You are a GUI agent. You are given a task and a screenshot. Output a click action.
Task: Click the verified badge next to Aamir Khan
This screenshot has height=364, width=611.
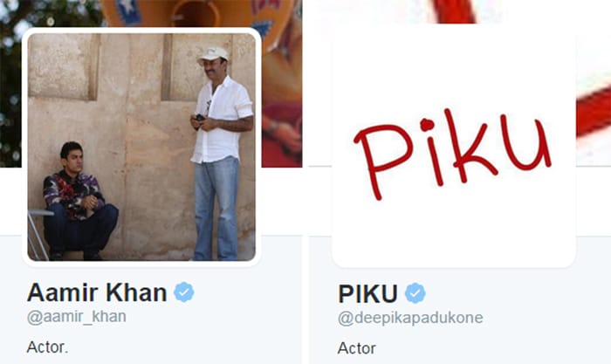(x=184, y=292)
